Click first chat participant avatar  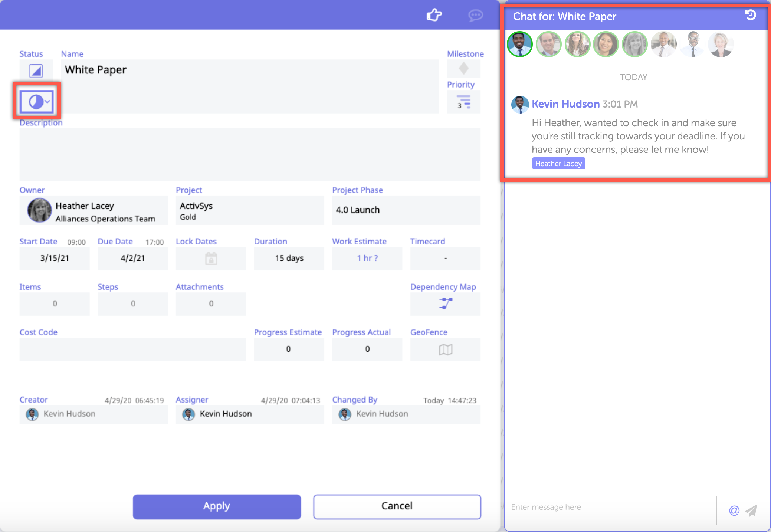(x=520, y=44)
